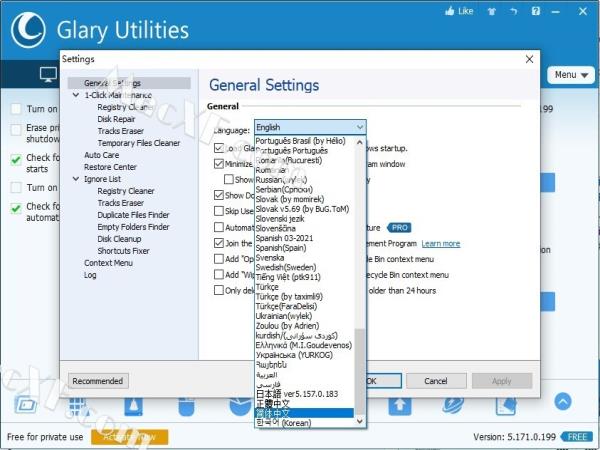Select 'Svenska' in the language list

pos(305,258)
